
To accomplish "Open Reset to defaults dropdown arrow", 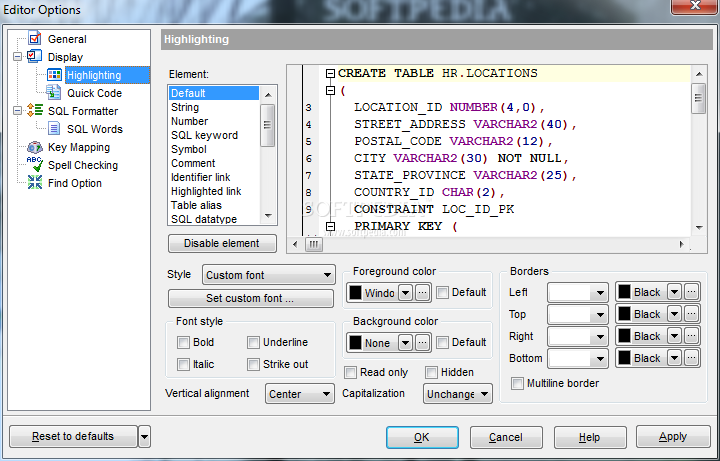I will tap(144, 436).
